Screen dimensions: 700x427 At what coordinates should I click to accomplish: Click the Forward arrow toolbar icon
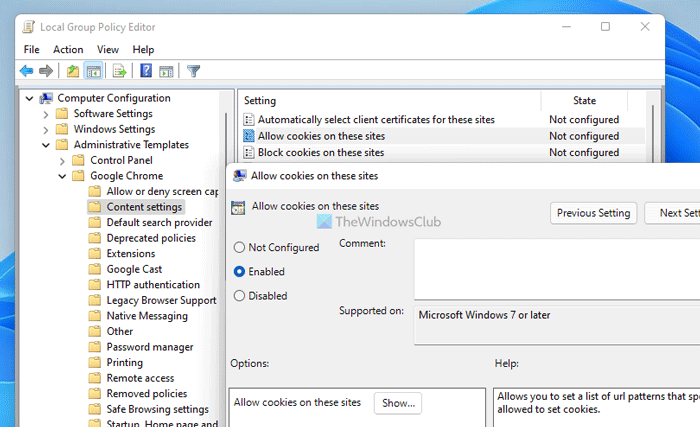coord(46,71)
